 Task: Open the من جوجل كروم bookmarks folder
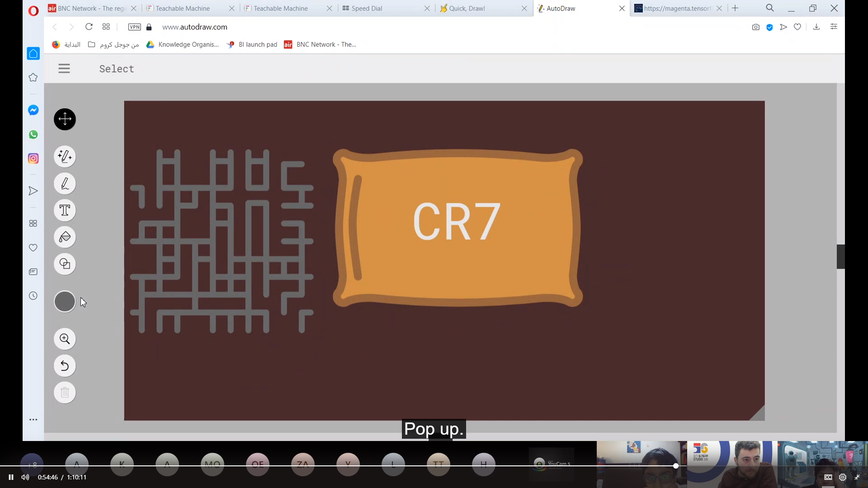(x=113, y=44)
